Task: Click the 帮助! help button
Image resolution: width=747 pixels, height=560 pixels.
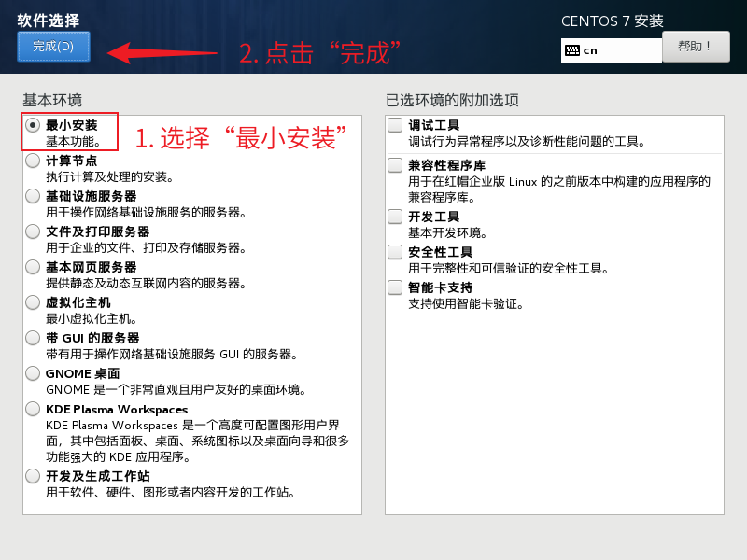Action: 696,46
